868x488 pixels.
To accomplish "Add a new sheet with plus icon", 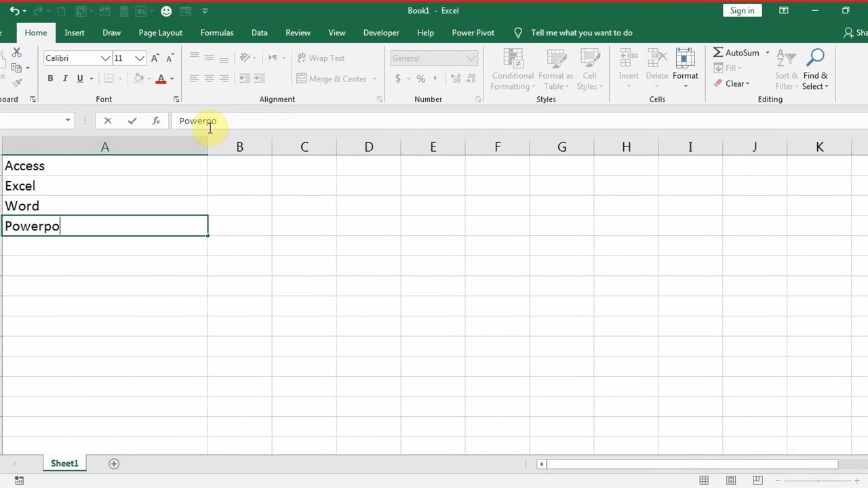I will [x=114, y=464].
